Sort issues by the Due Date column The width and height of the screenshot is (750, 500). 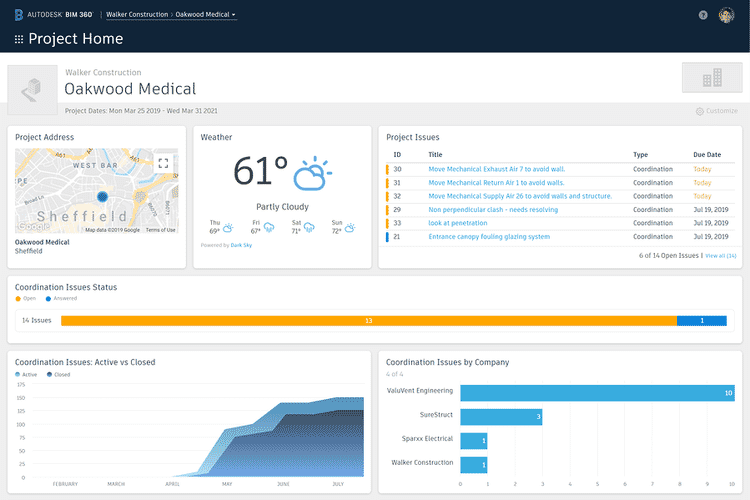pos(706,155)
